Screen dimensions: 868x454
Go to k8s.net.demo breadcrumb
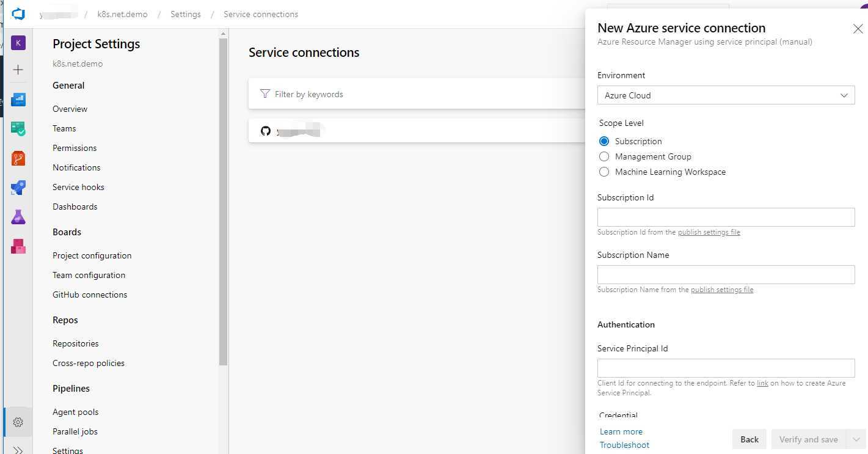(x=122, y=14)
